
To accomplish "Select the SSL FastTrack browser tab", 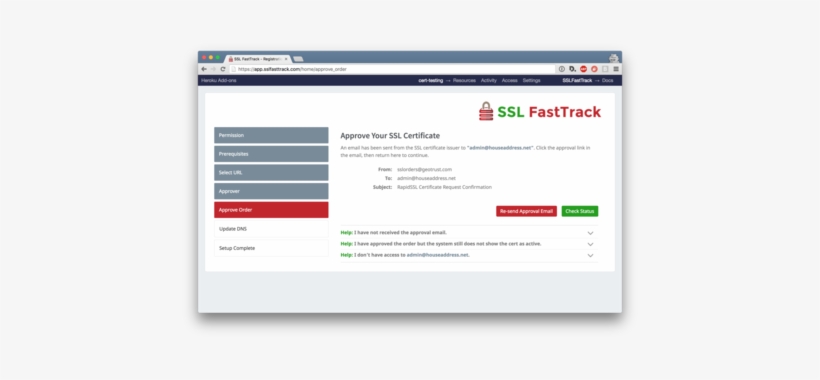I will [258, 59].
